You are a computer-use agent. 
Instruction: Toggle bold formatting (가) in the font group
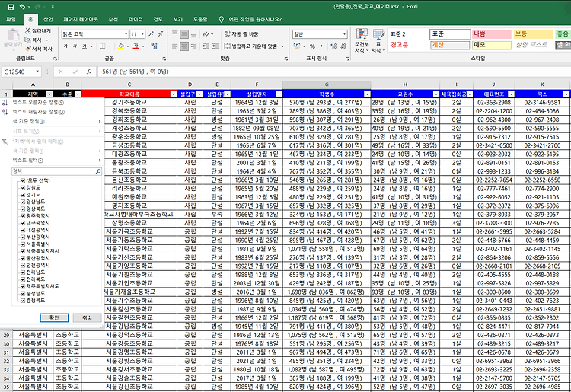click(x=65, y=46)
